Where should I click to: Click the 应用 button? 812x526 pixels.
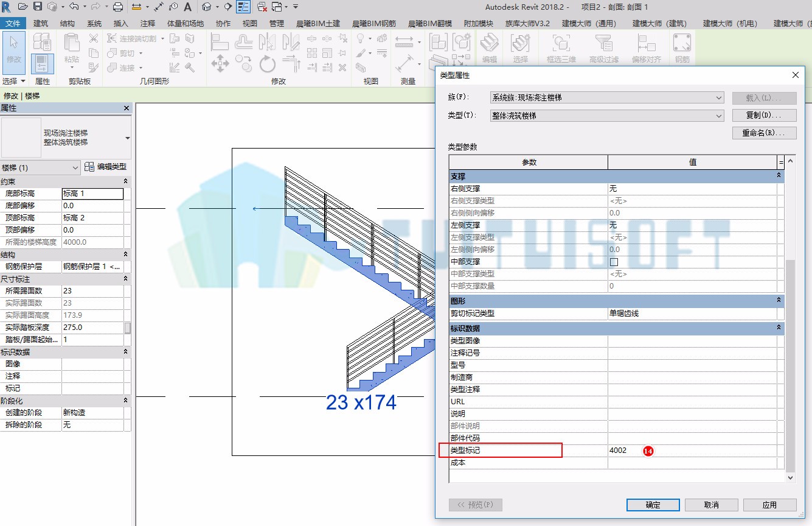coord(769,505)
